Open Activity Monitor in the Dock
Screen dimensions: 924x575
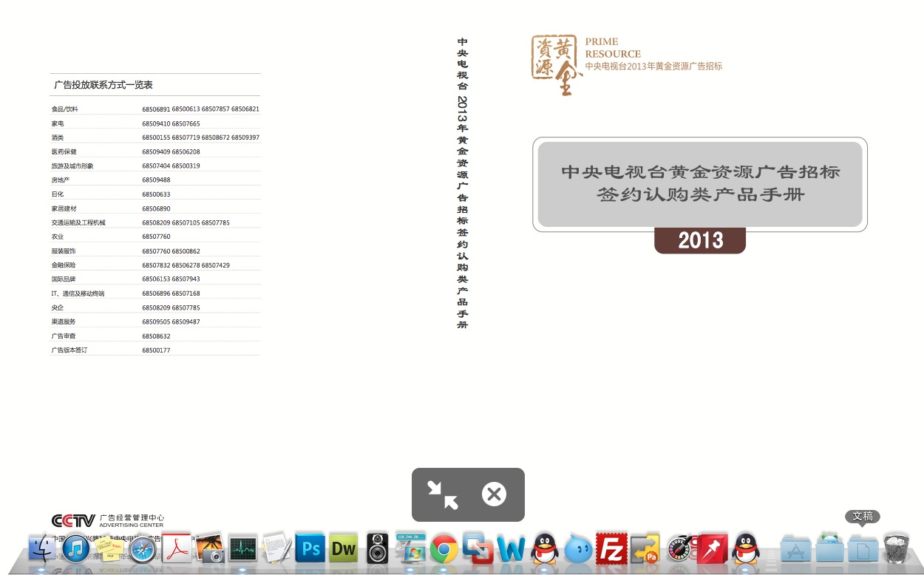[x=243, y=549]
